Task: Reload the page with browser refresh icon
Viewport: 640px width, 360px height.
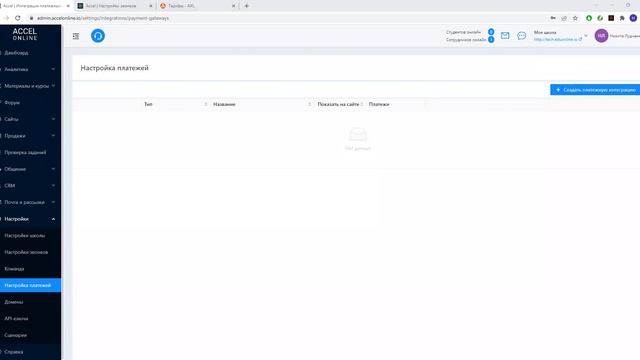Action: (18, 18)
